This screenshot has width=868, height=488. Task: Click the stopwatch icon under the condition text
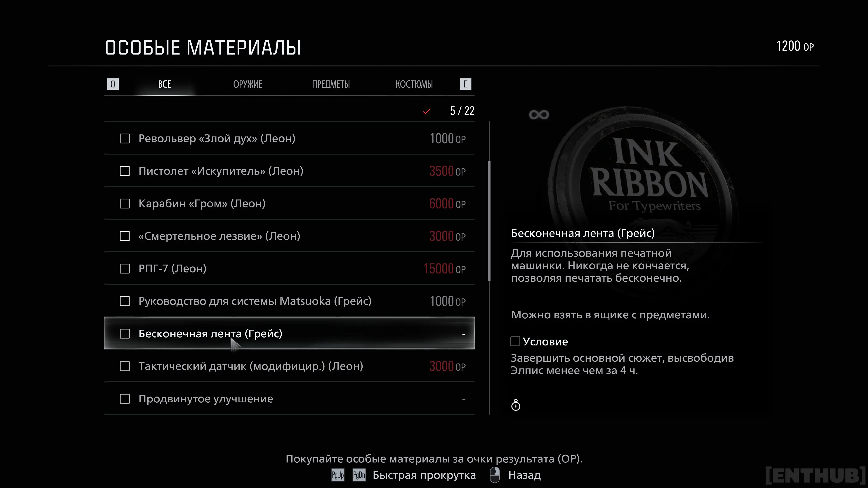[x=516, y=405]
